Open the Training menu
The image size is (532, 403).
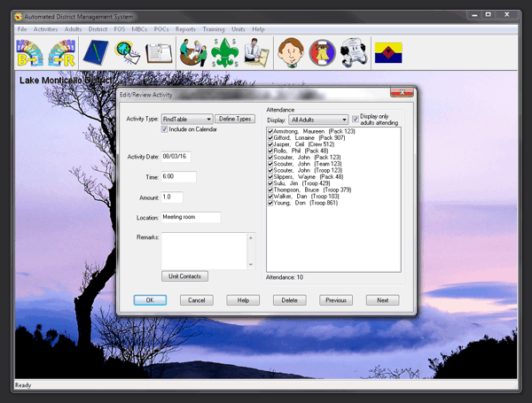(214, 29)
